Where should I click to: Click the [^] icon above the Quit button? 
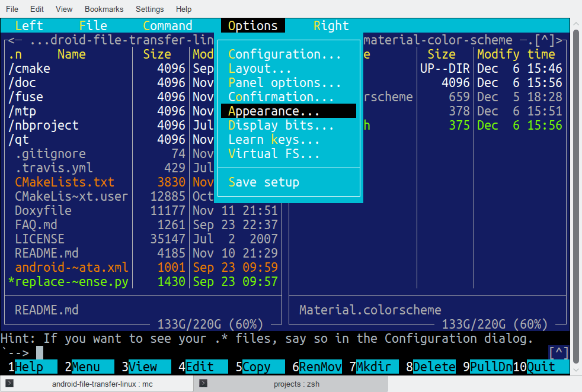tap(558, 352)
